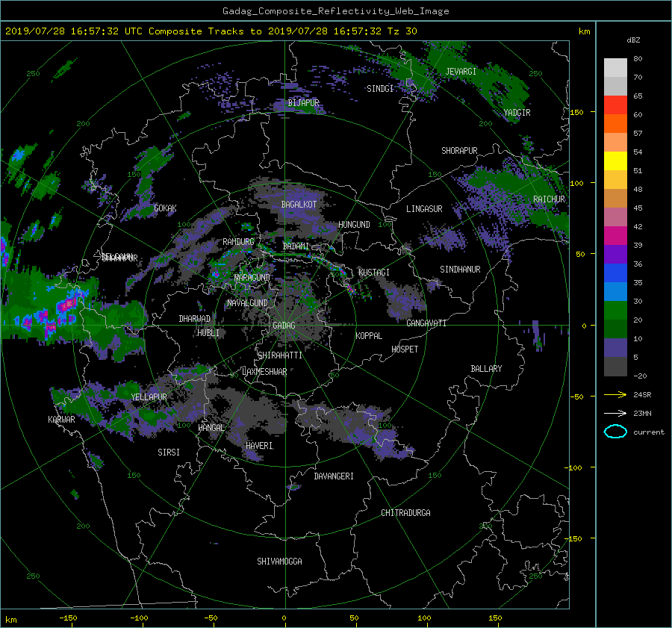Click the KOPPAL city label

pyautogui.click(x=369, y=336)
